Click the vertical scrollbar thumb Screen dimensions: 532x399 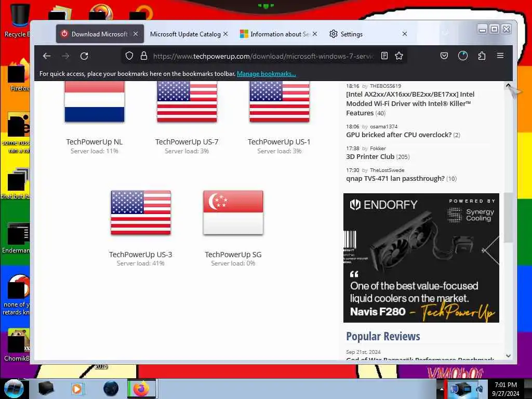click(508, 217)
